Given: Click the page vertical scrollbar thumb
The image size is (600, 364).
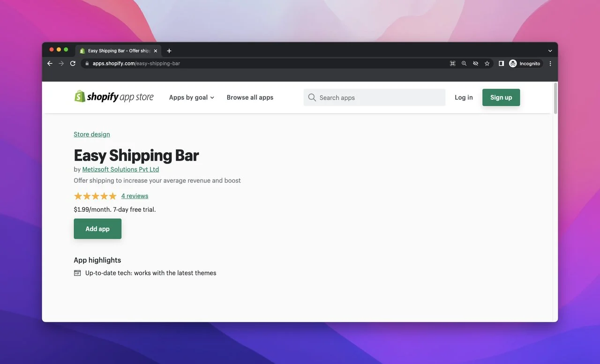Looking at the screenshot, I should (x=555, y=98).
